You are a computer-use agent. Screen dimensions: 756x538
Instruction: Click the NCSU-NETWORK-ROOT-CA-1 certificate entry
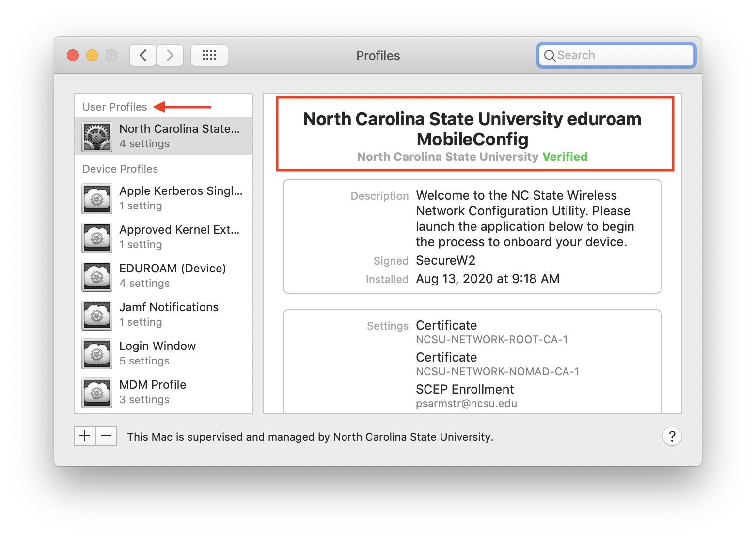tap(491, 339)
